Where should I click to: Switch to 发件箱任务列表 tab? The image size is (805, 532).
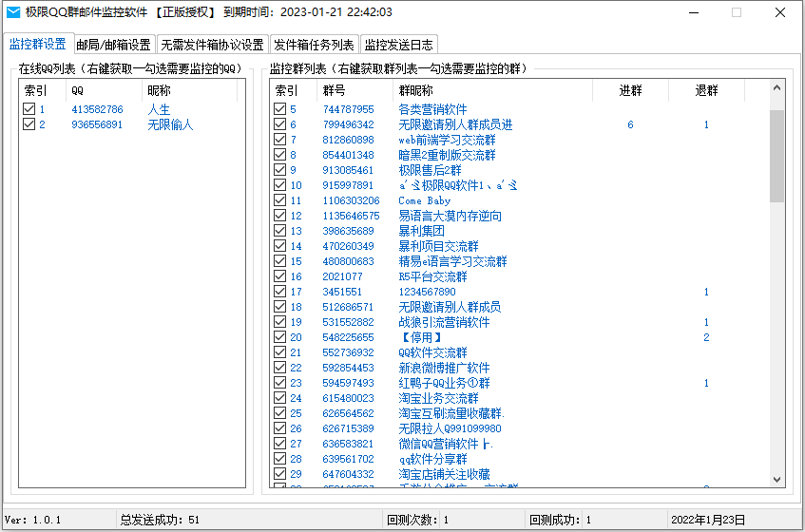click(315, 46)
